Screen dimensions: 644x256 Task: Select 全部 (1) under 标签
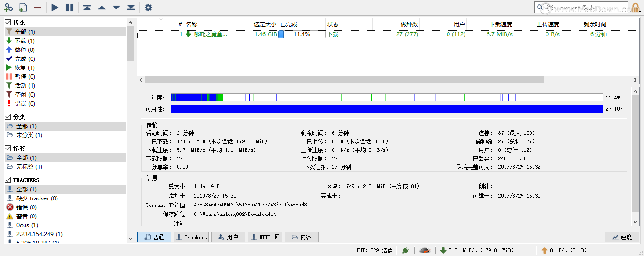click(65, 157)
